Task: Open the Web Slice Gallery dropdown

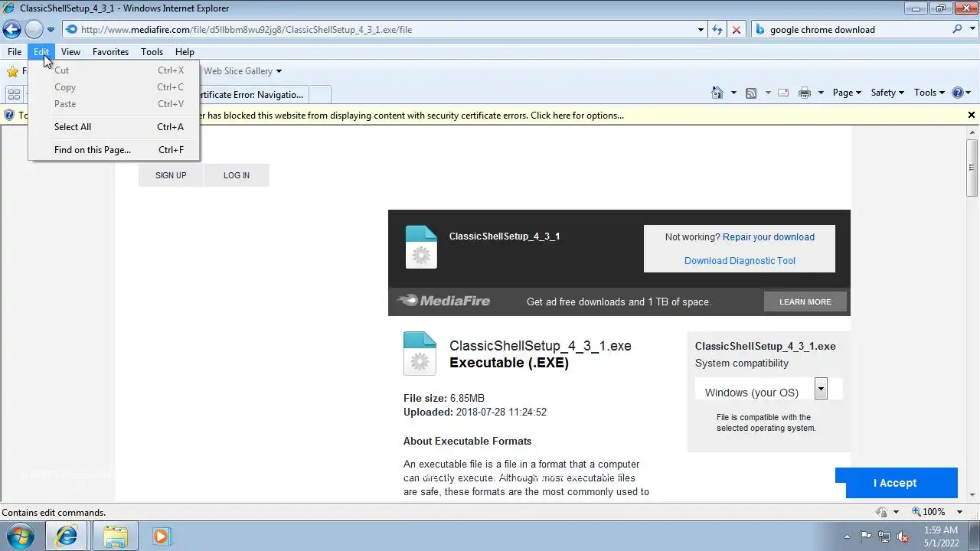Action: click(243, 71)
